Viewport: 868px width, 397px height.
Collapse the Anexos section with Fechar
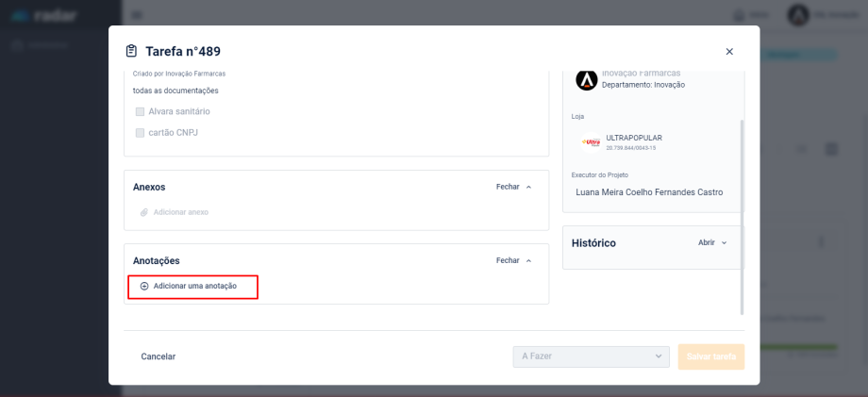(x=513, y=187)
